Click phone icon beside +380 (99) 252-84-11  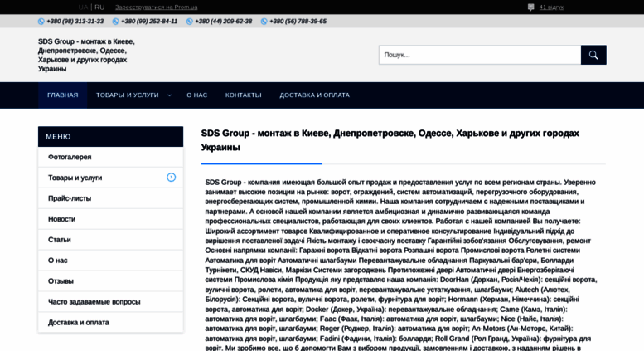(x=115, y=22)
